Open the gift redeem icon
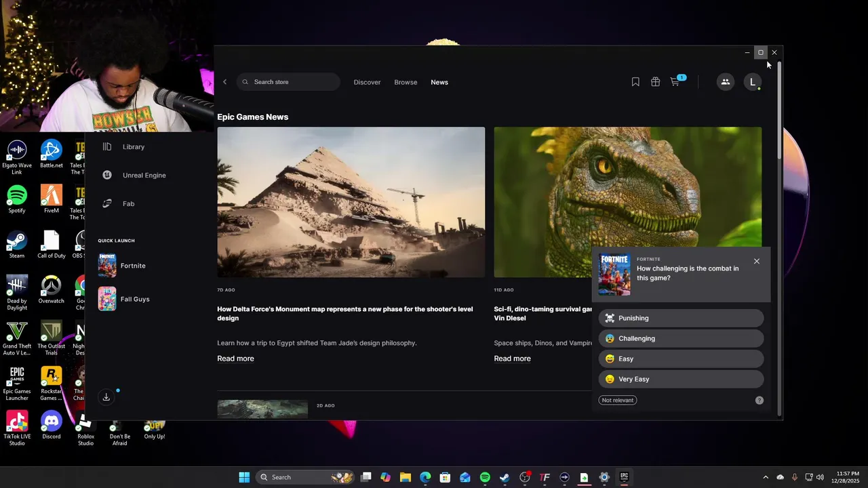This screenshot has height=488, width=868. (x=655, y=82)
